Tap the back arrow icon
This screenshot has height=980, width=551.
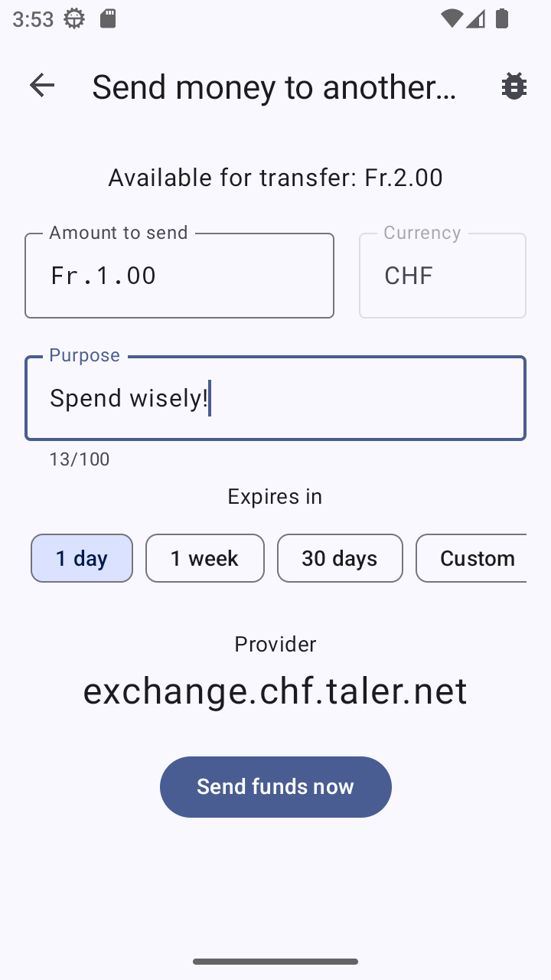click(42, 86)
